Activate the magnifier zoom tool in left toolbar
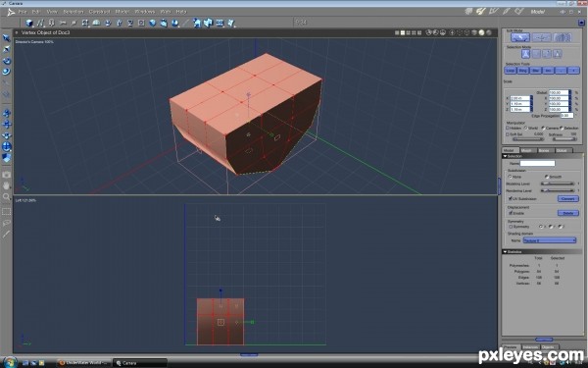Image resolution: width=588 pixels, height=368 pixels. click(7, 196)
